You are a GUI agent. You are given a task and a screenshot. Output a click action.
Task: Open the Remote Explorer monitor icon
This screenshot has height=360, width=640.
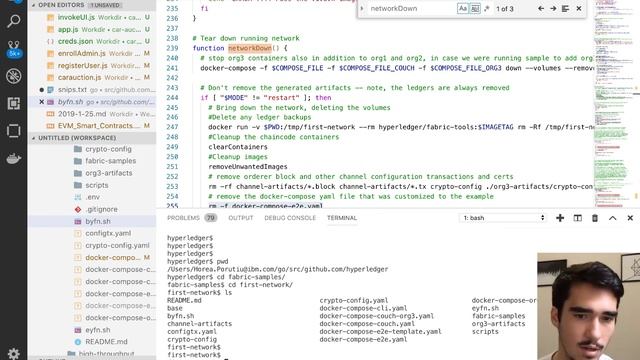[13, 131]
